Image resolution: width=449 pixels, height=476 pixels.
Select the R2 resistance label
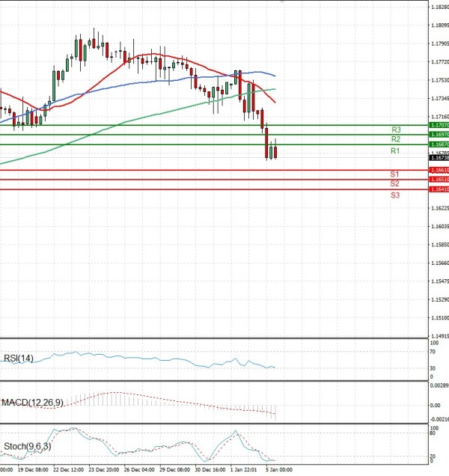(x=395, y=140)
